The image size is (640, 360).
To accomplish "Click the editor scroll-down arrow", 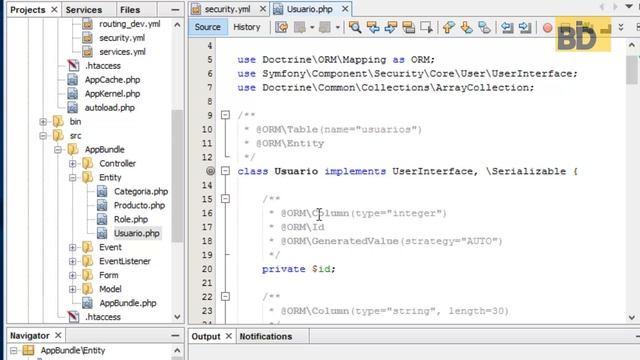I will 632,317.
